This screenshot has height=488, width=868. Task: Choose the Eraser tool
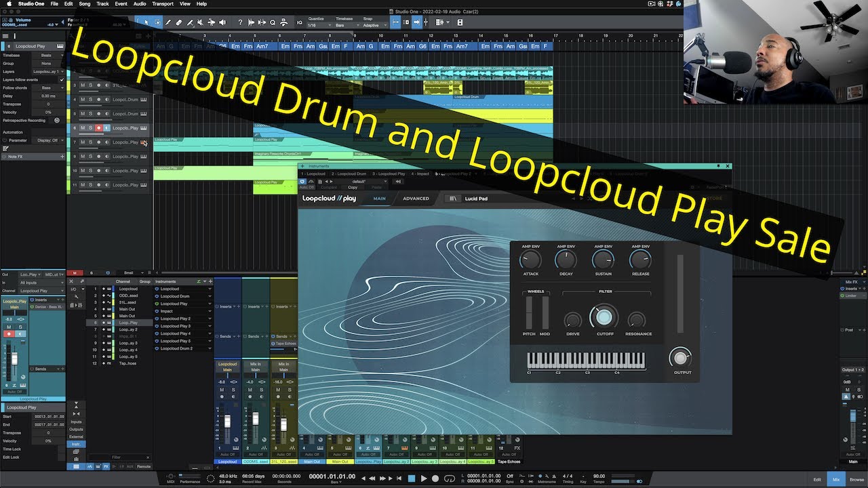(x=179, y=22)
